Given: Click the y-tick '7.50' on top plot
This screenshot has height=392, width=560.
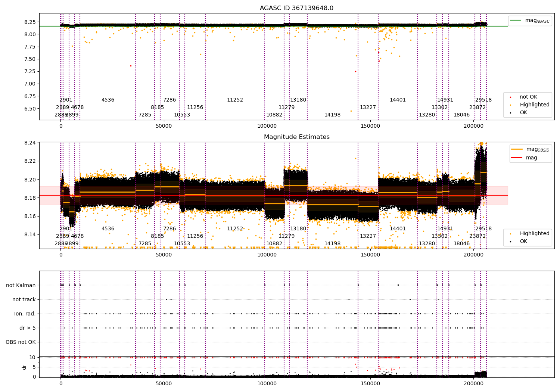Looking at the screenshot, I should [x=30, y=59].
